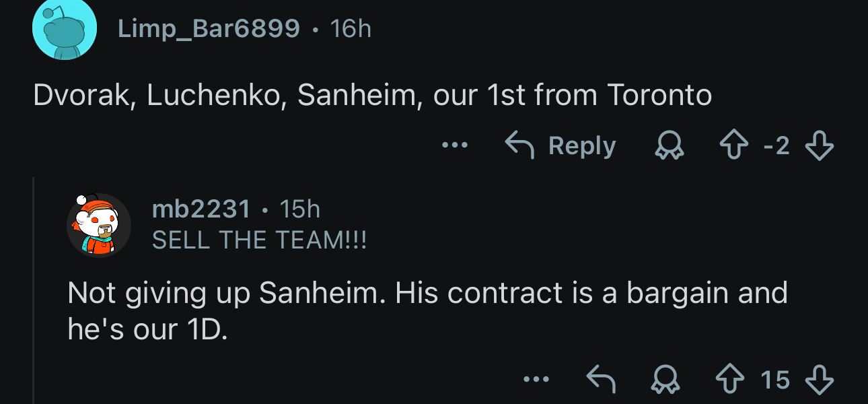Screen dimensions: 868x404
Task: Give an award to mb2231's reply
Action: tap(665, 380)
